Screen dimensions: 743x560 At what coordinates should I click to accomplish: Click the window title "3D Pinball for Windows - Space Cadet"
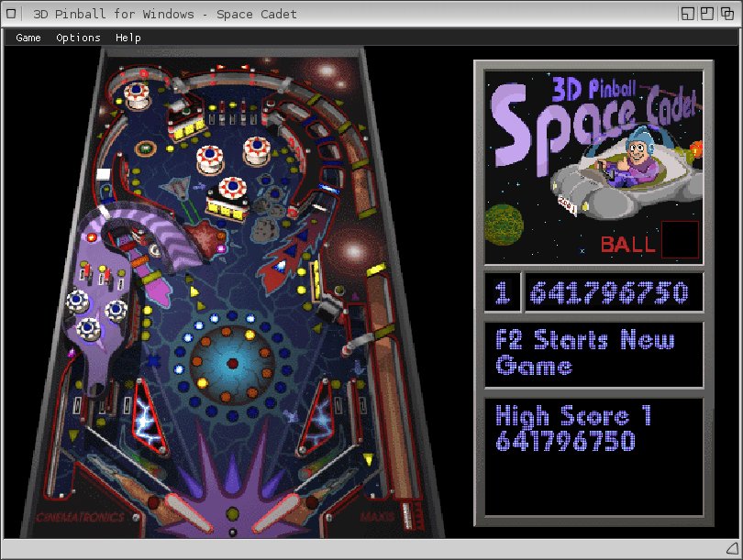pyautogui.click(x=164, y=14)
